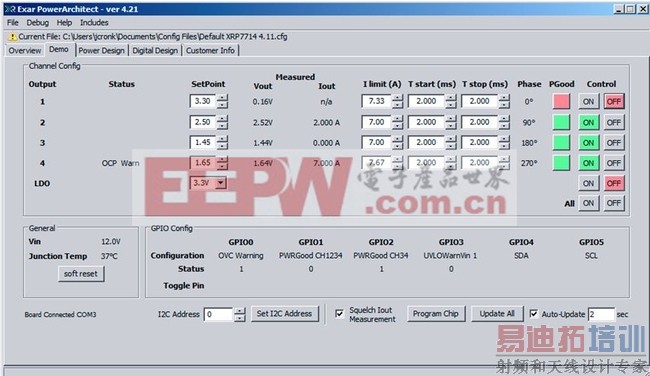The height and width of the screenshot is (376, 650).
Task: Open the Debug menu
Action: [x=37, y=23]
